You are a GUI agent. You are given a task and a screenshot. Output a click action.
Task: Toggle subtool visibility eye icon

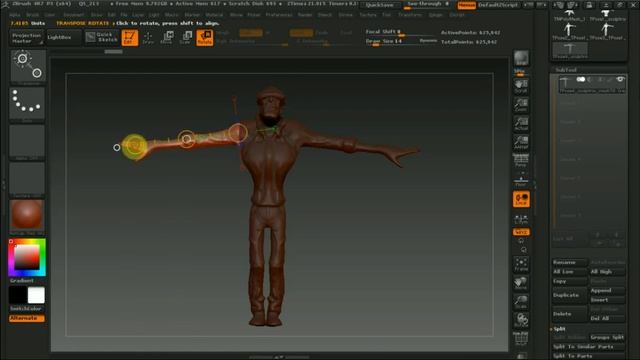[620, 80]
